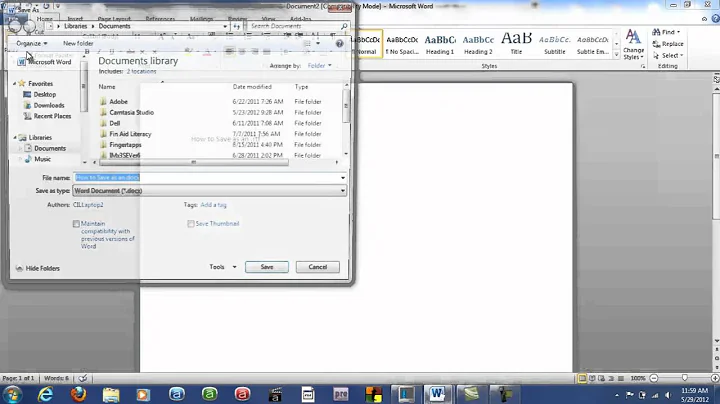
Task: Click the Change your view icon
Action: point(307,44)
